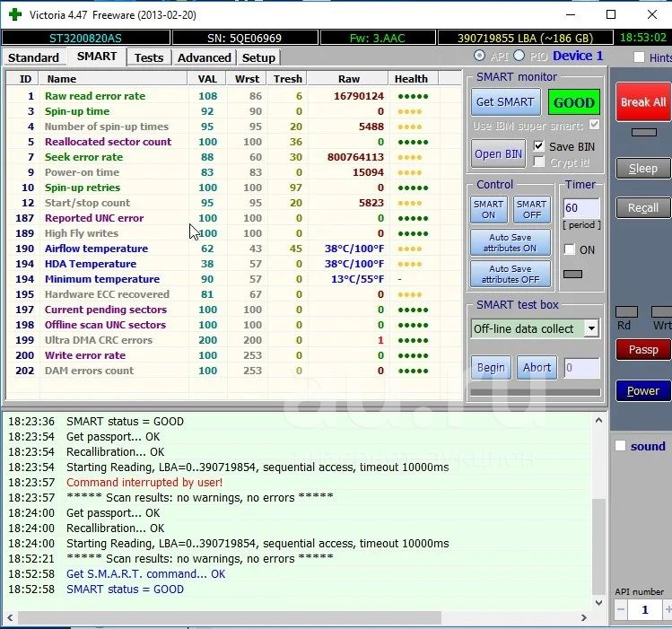Click the VAL column header

click(x=207, y=78)
